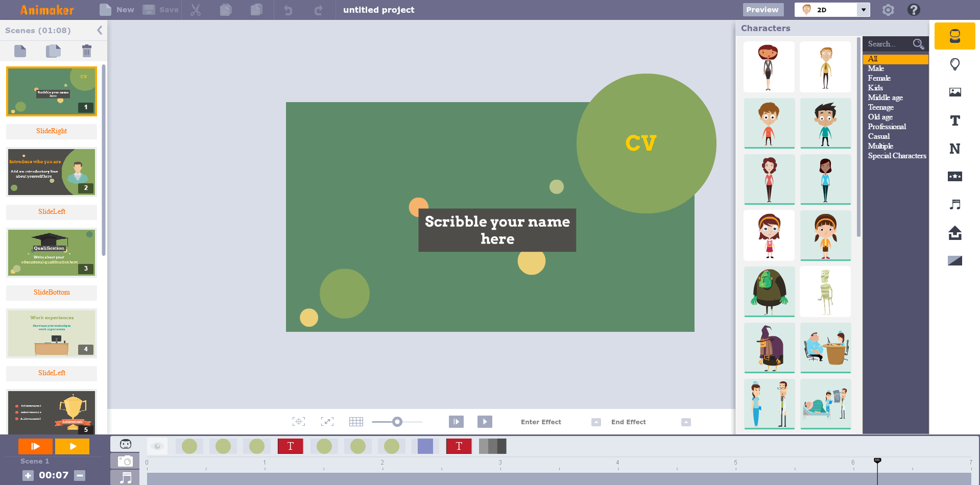Click the SlideRight transition label
980x485 pixels.
(52, 131)
